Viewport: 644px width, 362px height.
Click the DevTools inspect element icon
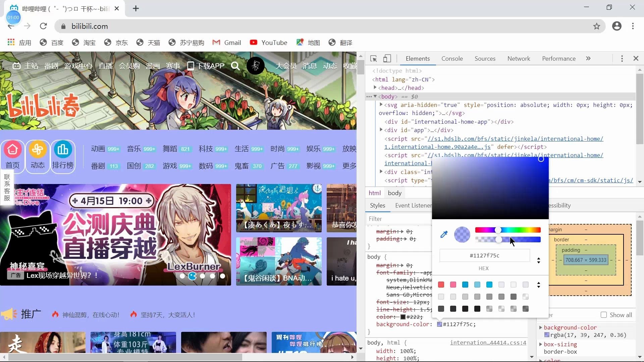coord(373,59)
